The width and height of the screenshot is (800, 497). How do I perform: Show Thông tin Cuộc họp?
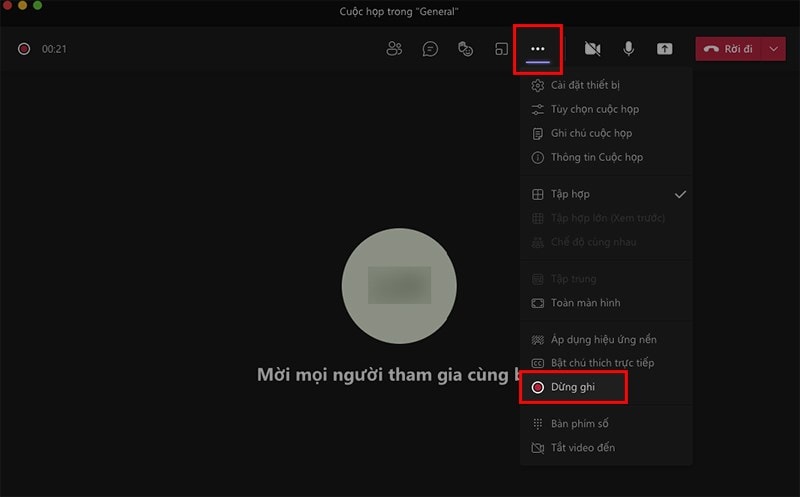tap(606, 157)
